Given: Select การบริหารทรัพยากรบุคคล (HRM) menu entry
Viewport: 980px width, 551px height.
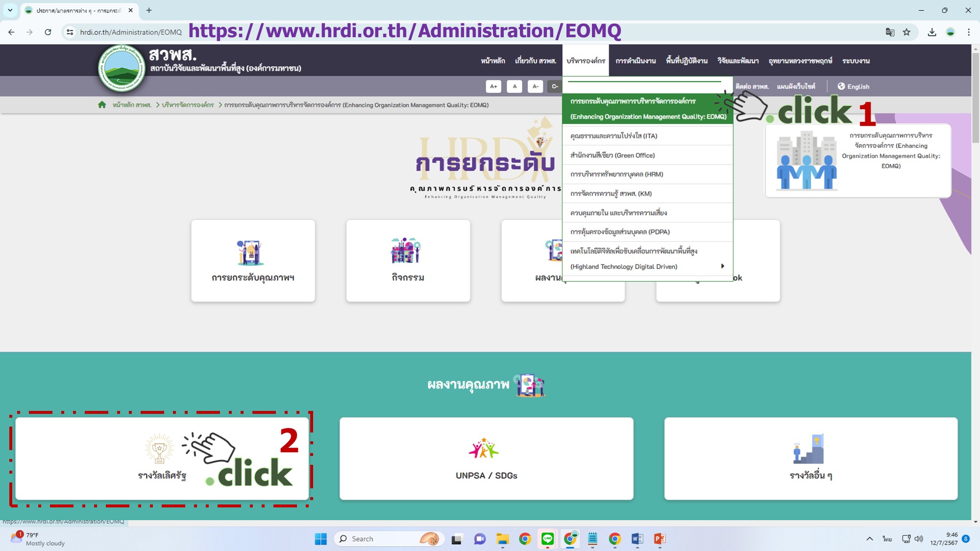Looking at the screenshot, I should point(647,174).
